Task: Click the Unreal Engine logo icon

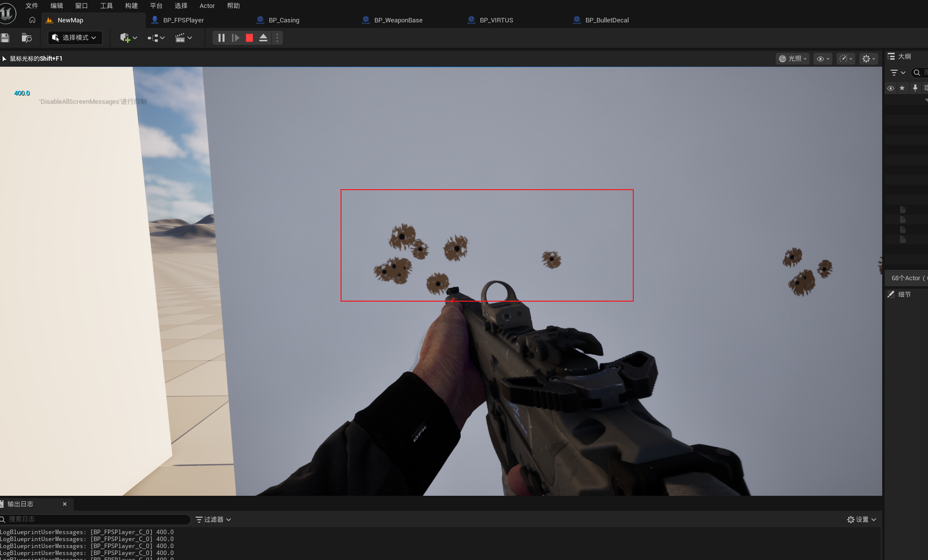Action: [x=7, y=13]
